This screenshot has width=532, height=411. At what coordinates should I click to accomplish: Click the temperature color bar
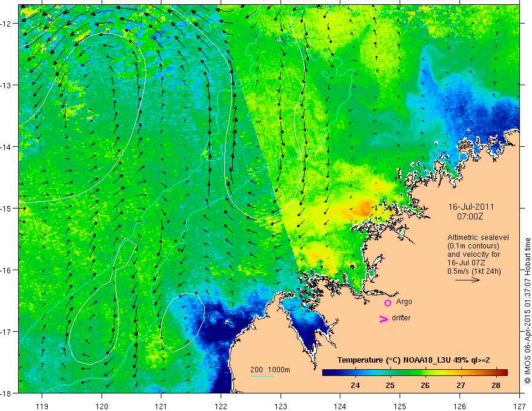tap(415, 372)
